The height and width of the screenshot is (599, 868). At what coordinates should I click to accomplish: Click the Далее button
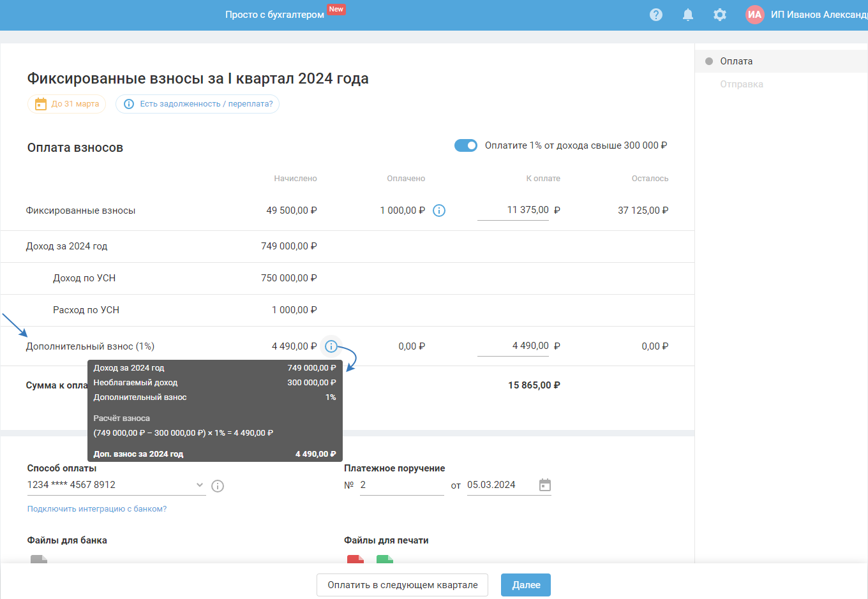526,585
